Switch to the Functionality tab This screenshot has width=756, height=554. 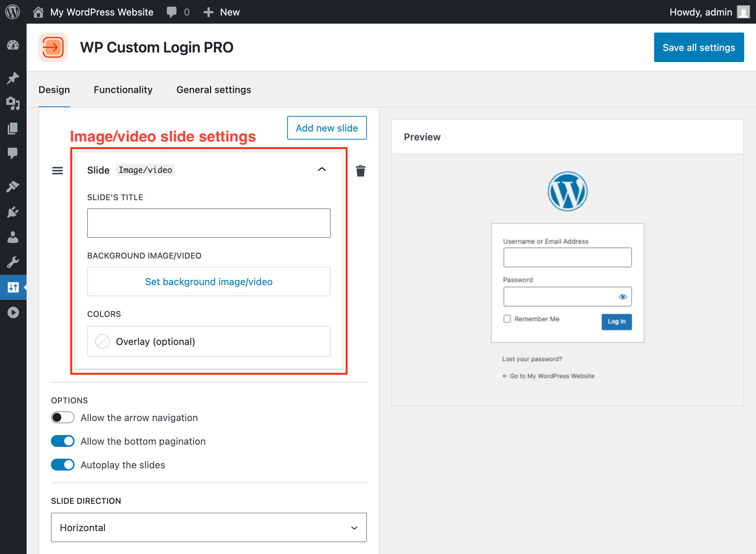tap(123, 89)
